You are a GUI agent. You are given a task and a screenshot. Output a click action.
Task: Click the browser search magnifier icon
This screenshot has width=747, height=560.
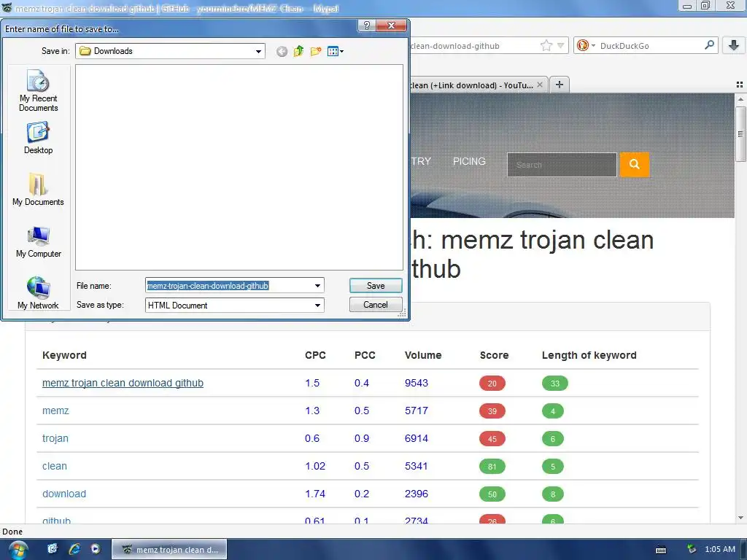pos(709,45)
